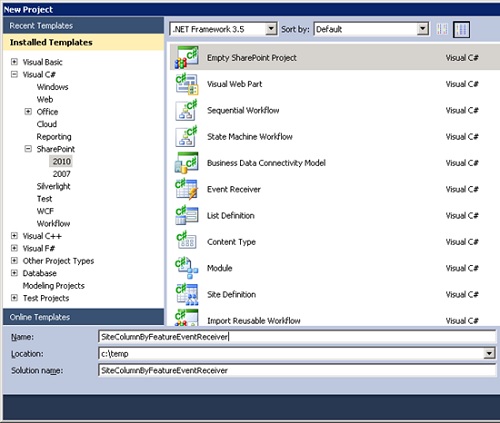Open the Location dropdown arrow
This screenshot has width=500, height=423.
pyautogui.click(x=489, y=353)
